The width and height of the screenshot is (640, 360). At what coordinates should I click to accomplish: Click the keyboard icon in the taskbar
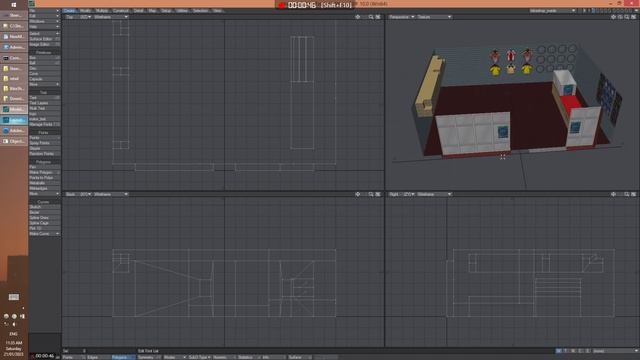pos(13,297)
